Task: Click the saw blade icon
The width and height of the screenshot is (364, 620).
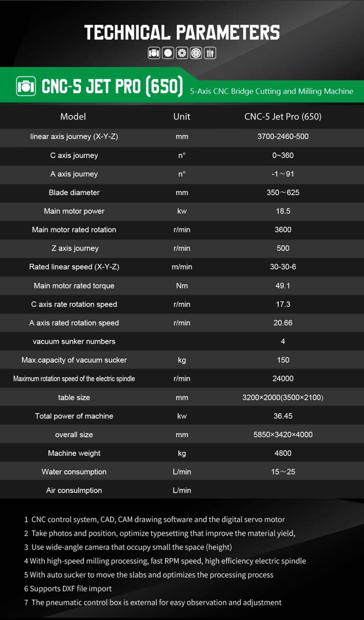Action: 168,53
